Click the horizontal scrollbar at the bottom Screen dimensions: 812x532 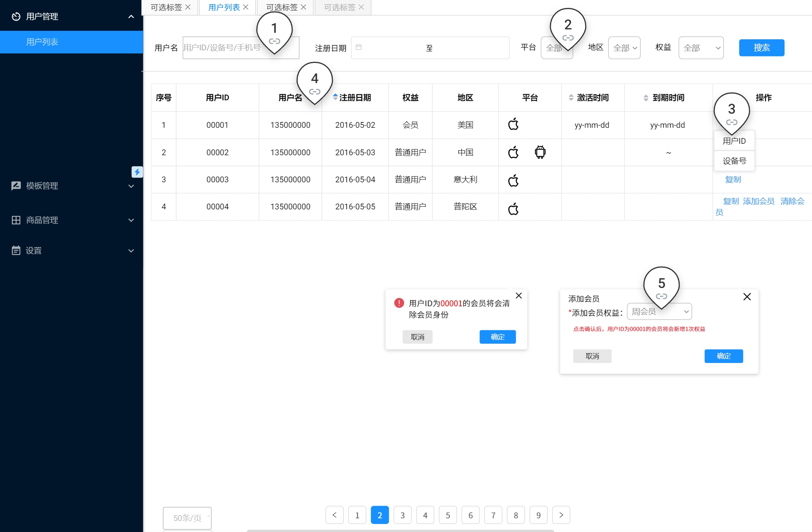click(400, 530)
